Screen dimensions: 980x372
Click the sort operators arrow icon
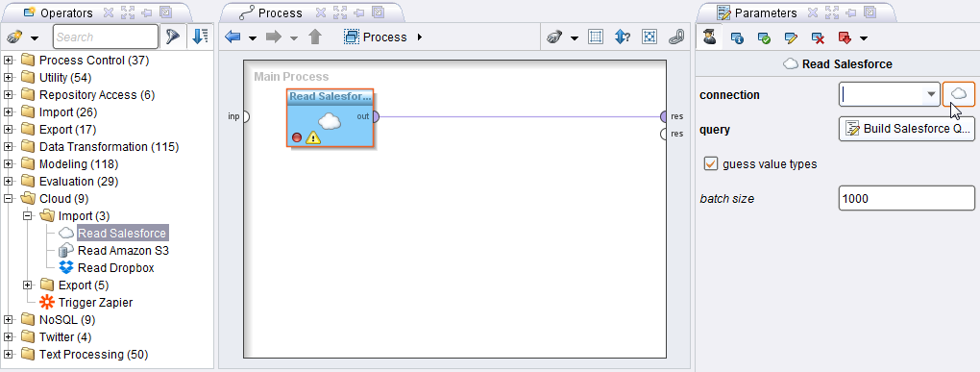point(200,37)
